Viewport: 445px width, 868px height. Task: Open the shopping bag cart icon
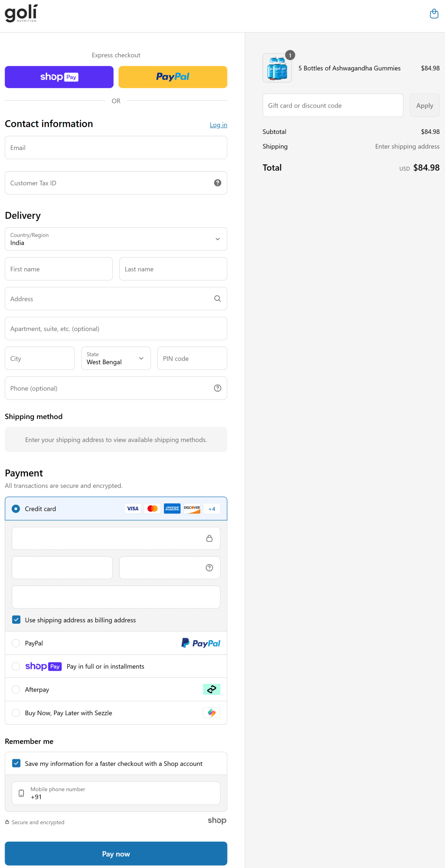coord(434,14)
